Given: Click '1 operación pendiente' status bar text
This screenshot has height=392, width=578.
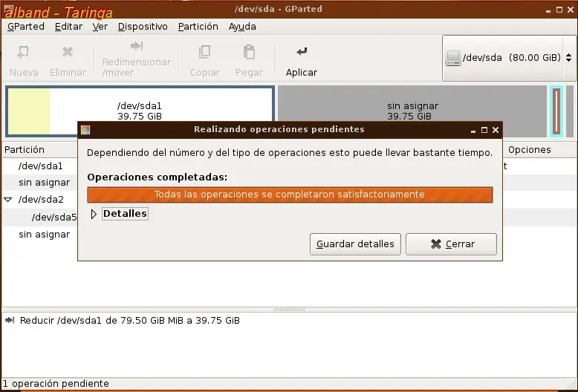Looking at the screenshot, I should [x=56, y=384].
